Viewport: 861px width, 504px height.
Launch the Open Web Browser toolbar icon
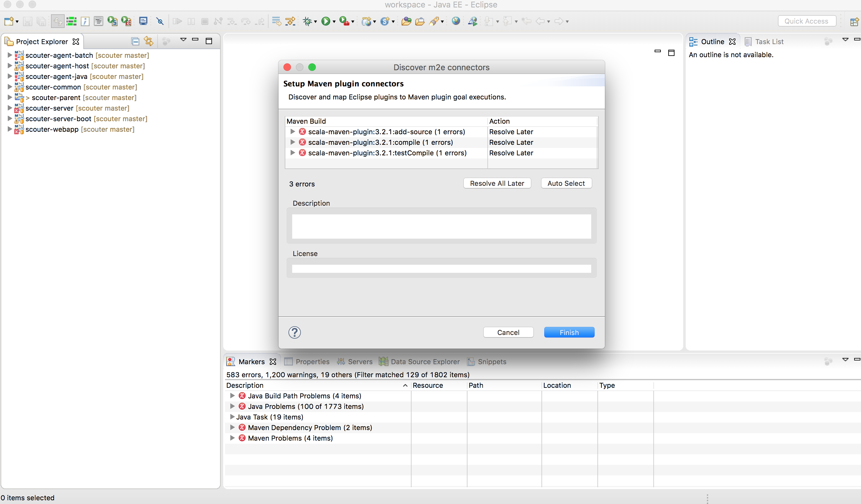(456, 21)
